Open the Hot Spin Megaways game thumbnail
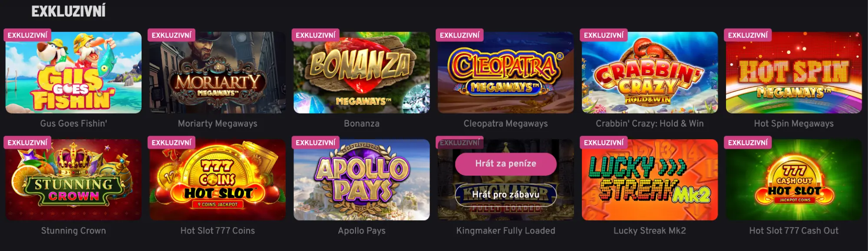The height and width of the screenshot is (251, 868). coord(792,74)
